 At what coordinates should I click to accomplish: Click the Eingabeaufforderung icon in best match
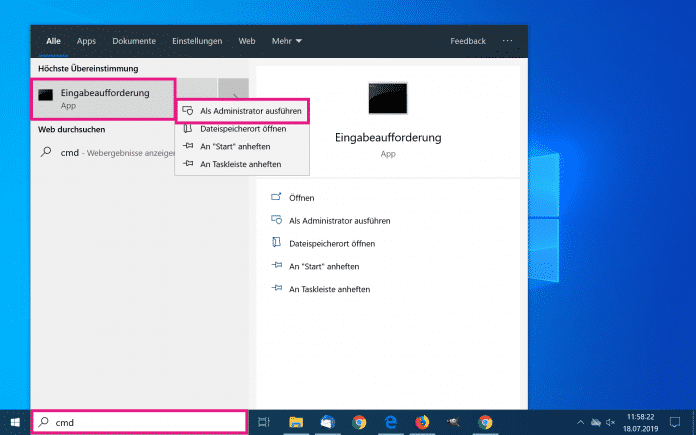(x=45, y=97)
